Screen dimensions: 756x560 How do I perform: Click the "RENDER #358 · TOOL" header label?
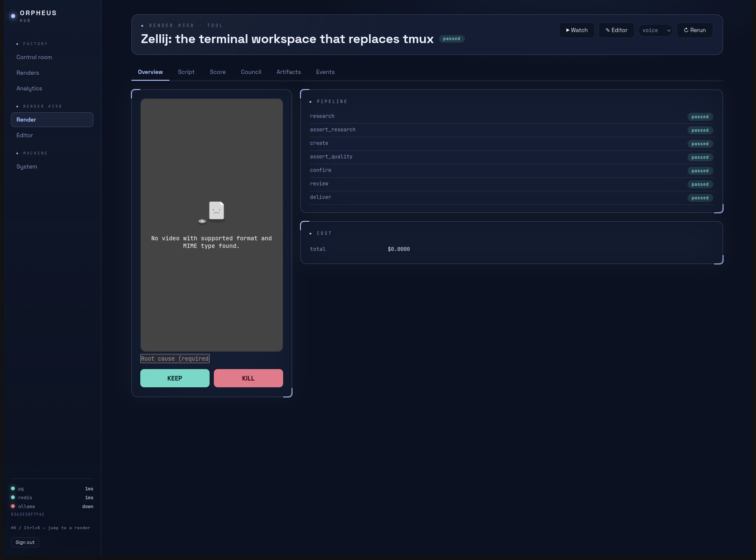pyautogui.click(x=186, y=26)
